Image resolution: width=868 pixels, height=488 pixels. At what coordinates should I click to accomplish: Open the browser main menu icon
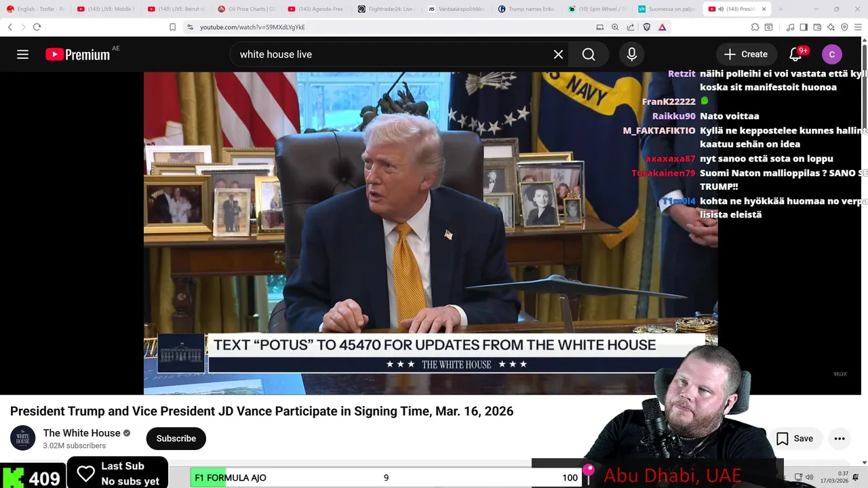pos(858,27)
